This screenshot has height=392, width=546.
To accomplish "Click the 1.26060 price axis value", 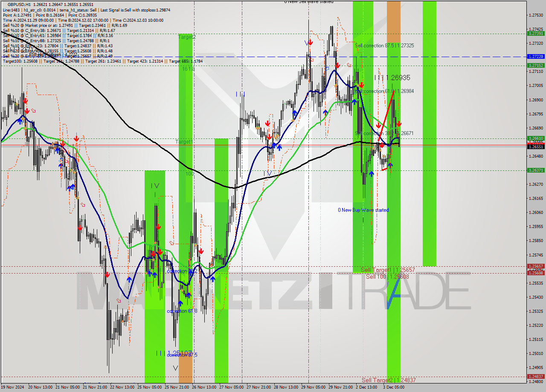I will [536, 212].
